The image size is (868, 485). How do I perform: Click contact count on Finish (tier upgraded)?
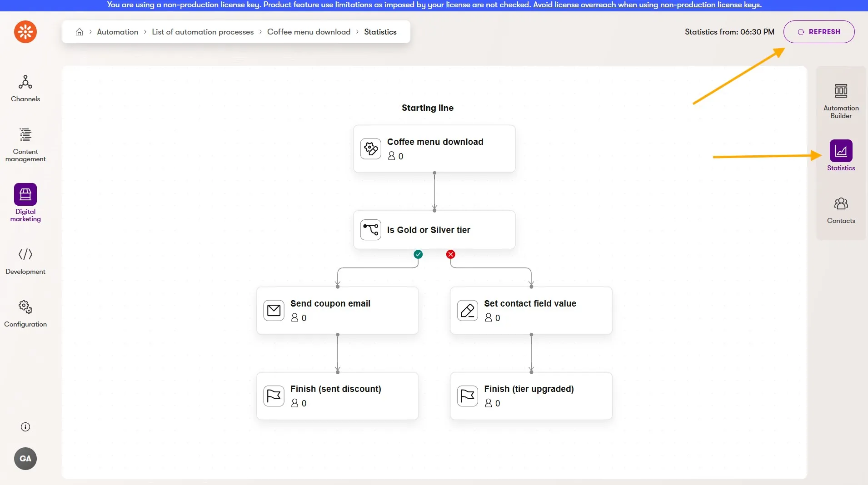tap(492, 403)
